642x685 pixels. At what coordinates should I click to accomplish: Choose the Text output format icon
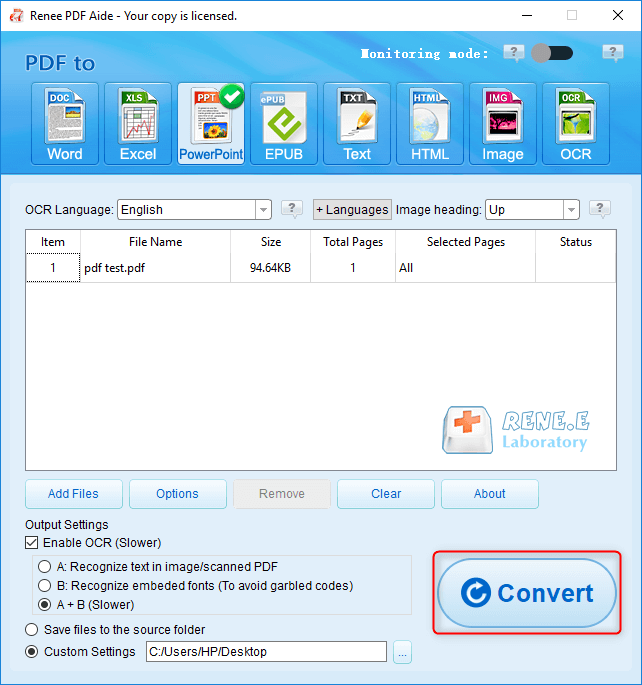[x=357, y=124]
